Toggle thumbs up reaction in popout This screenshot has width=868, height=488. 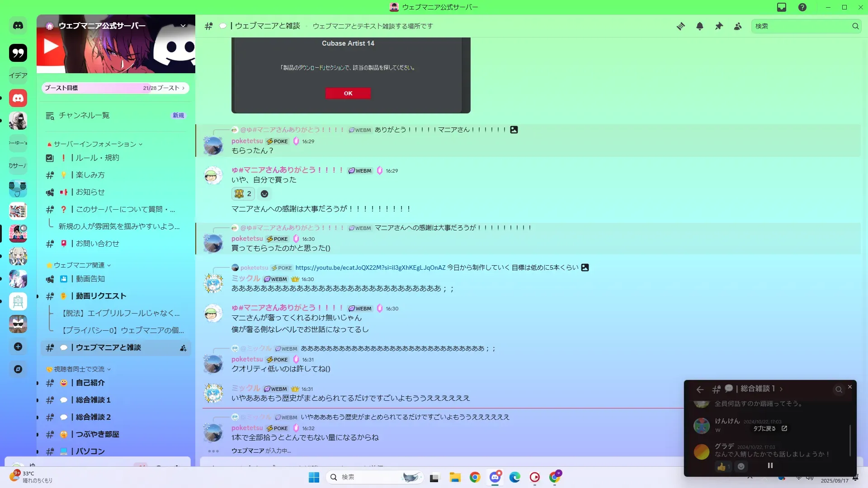pos(723,467)
